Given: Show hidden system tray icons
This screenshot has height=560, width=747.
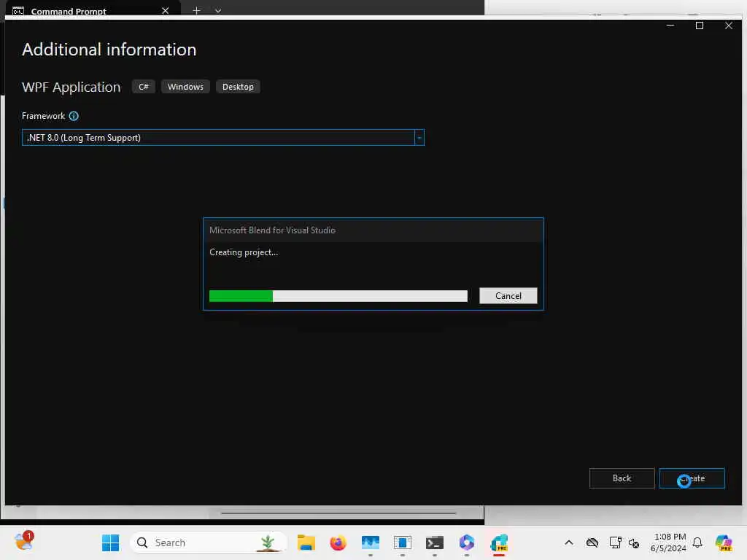Looking at the screenshot, I should (x=569, y=542).
